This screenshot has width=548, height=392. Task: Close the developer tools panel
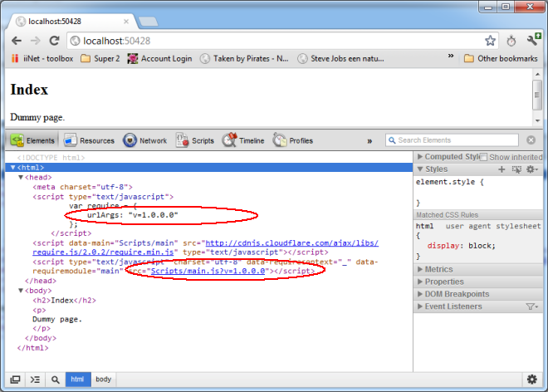(x=531, y=140)
